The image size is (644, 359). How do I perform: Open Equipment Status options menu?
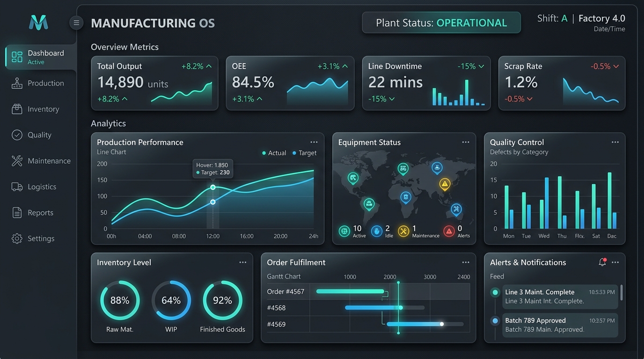466,142
